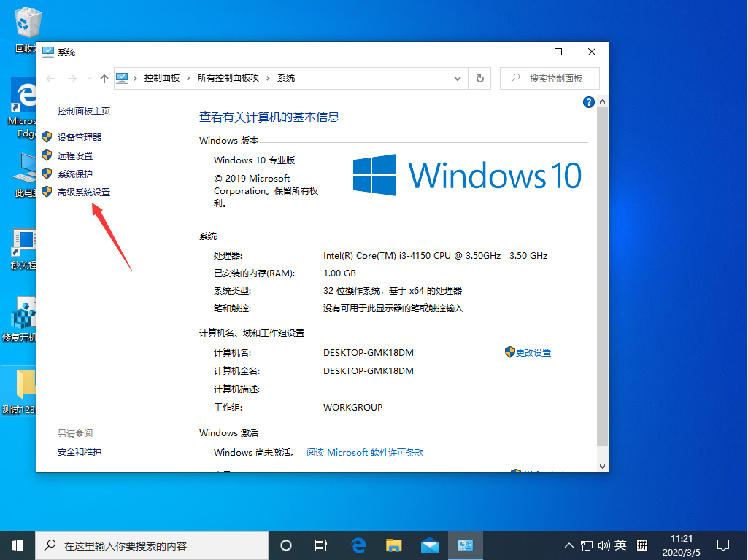Open the volume control in the system tray
Screen dimensions: 748x560
(x=603, y=545)
